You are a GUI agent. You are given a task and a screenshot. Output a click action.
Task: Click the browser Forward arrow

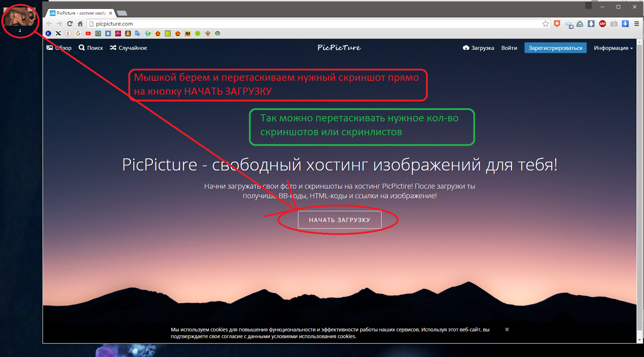(x=59, y=24)
